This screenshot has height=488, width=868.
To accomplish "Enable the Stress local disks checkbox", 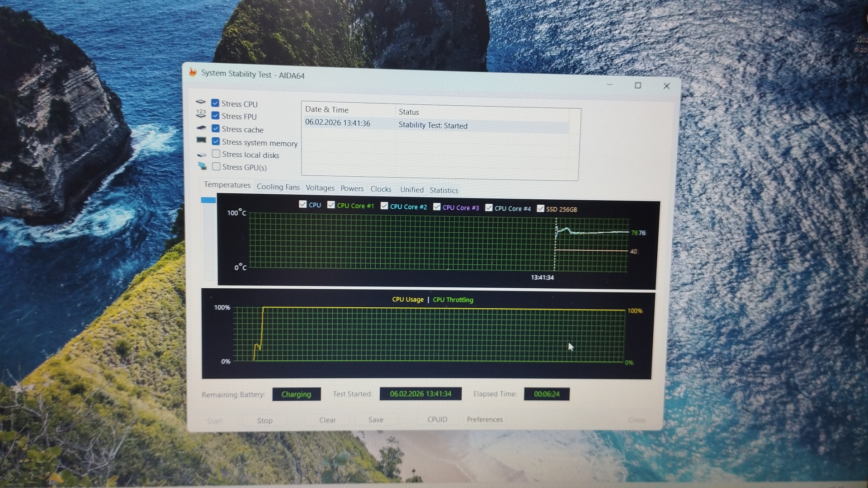I will 216,154.
